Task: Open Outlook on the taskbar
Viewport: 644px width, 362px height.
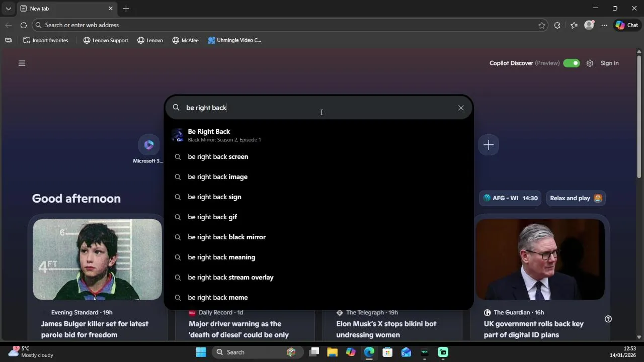Action: point(406,352)
